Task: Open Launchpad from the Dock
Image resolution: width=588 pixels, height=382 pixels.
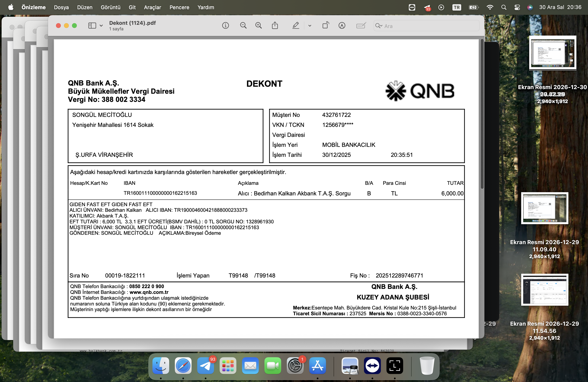Action: 228,365
